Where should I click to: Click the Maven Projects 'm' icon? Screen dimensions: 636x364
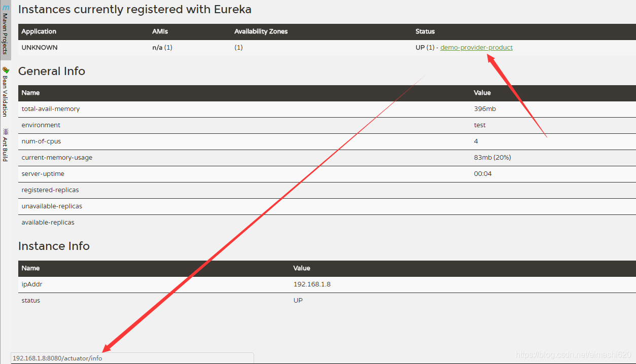(x=5, y=8)
